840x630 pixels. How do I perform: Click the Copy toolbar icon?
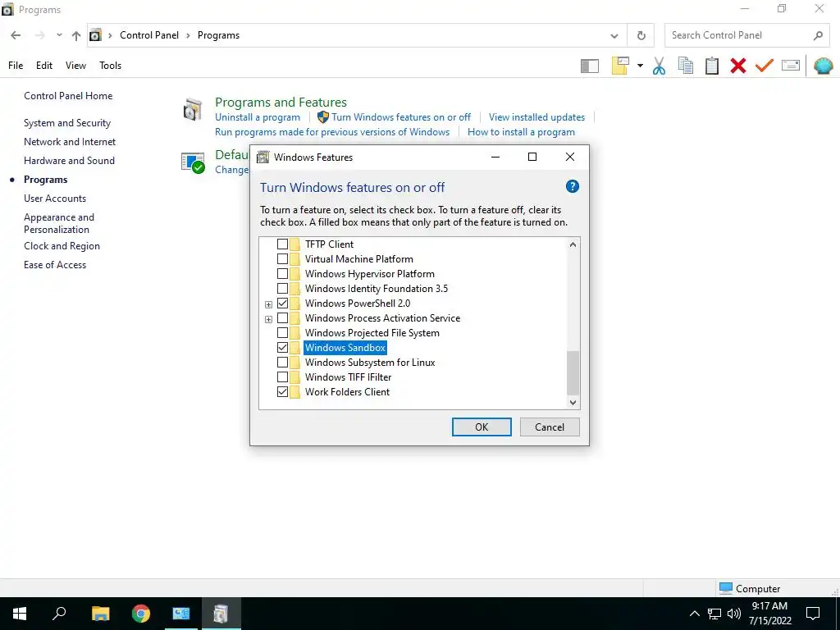coord(685,66)
